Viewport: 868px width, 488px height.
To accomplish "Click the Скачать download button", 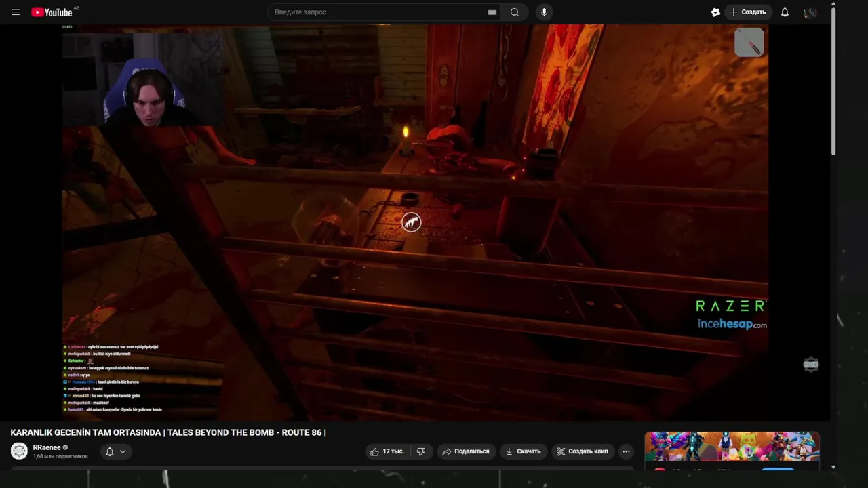I will click(x=523, y=451).
